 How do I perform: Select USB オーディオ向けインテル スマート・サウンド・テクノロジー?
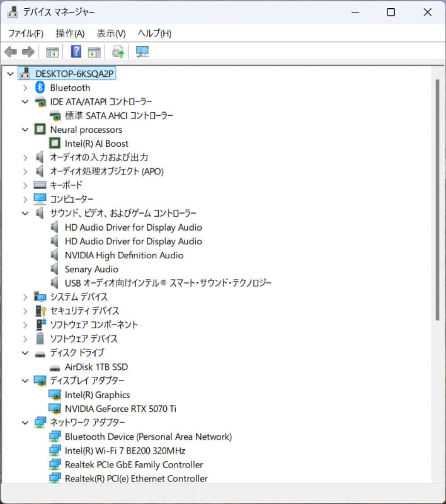click(168, 283)
